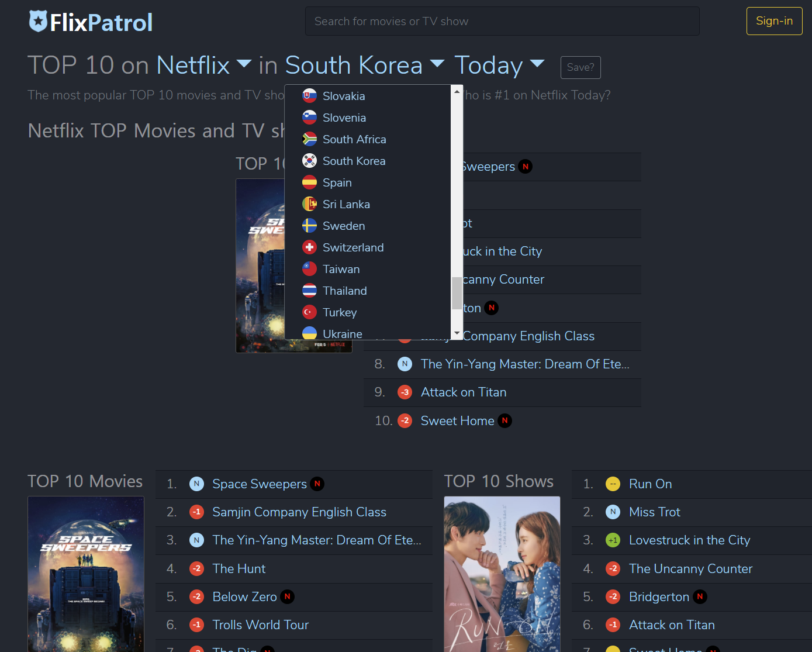Image resolution: width=812 pixels, height=652 pixels.
Task: Click the +1 badge beside Lovestruck in the City in Top 10 Shows
Action: coord(613,540)
